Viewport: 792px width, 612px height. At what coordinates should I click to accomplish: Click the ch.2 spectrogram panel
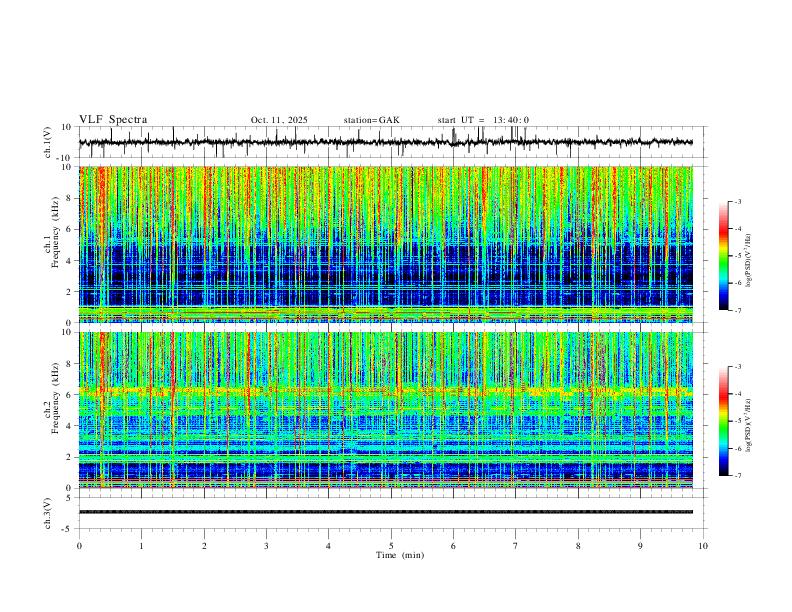coord(385,410)
